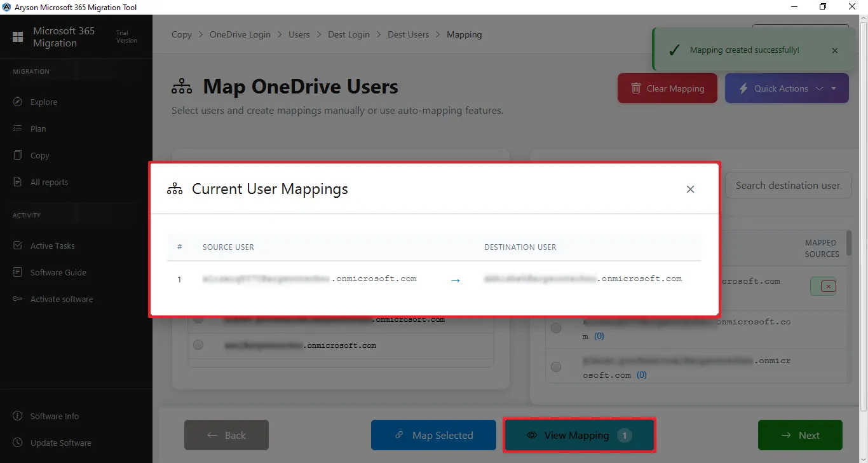Click the trash icon on Clear Mapping
868x463 pixels.
click(636, 88)
